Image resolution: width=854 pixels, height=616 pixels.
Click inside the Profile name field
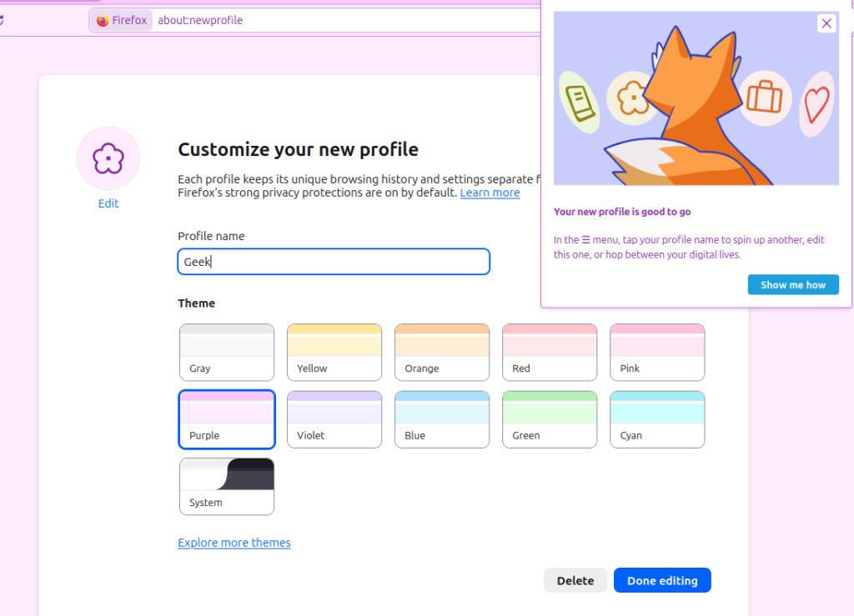click(333, 261)
